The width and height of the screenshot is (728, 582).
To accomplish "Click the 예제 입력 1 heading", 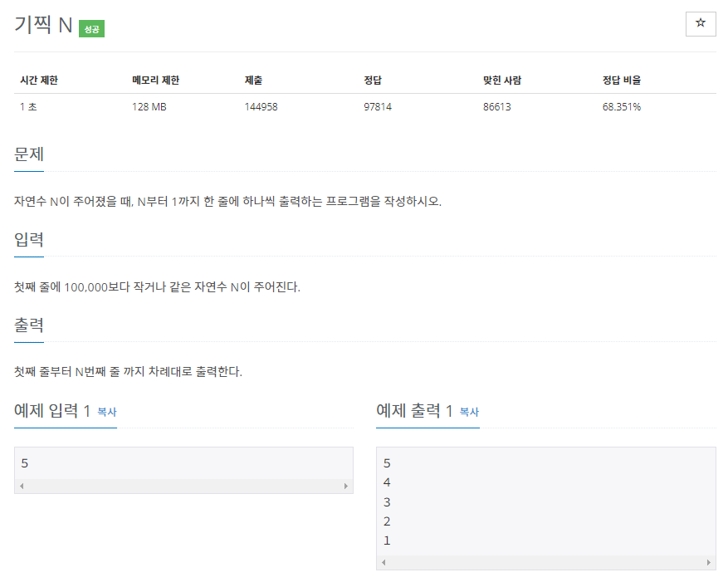I will click(x=52, y=411).
